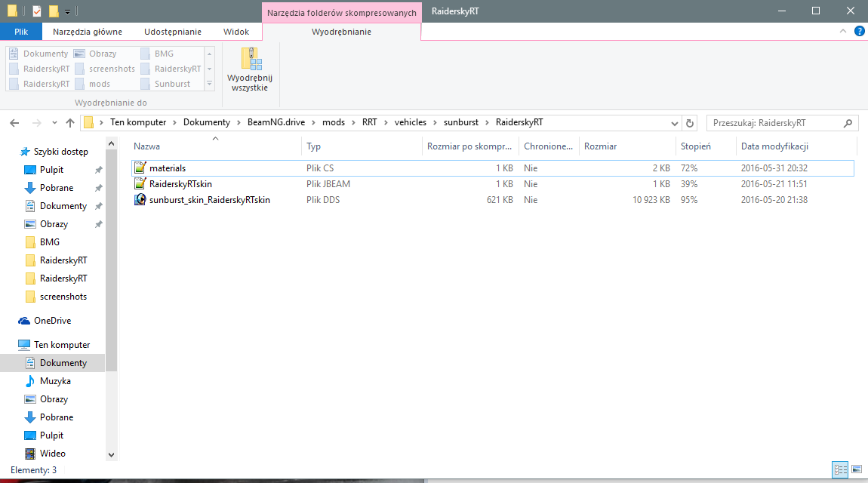
Task: Open quick access toolbar customize dropdown
Action: (x=67, y=11)
